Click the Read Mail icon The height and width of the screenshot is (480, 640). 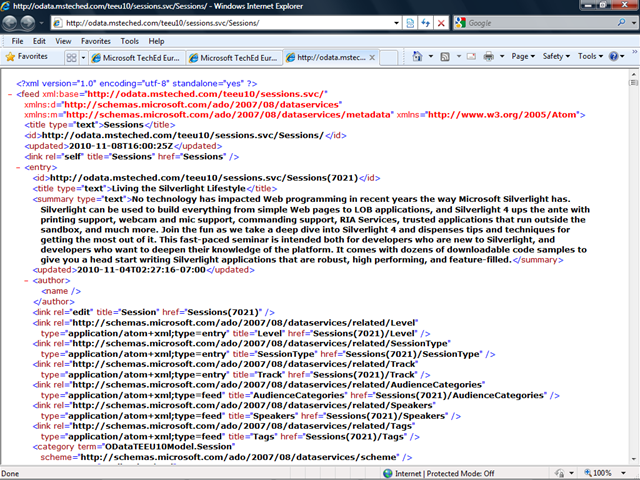(471, 56)
